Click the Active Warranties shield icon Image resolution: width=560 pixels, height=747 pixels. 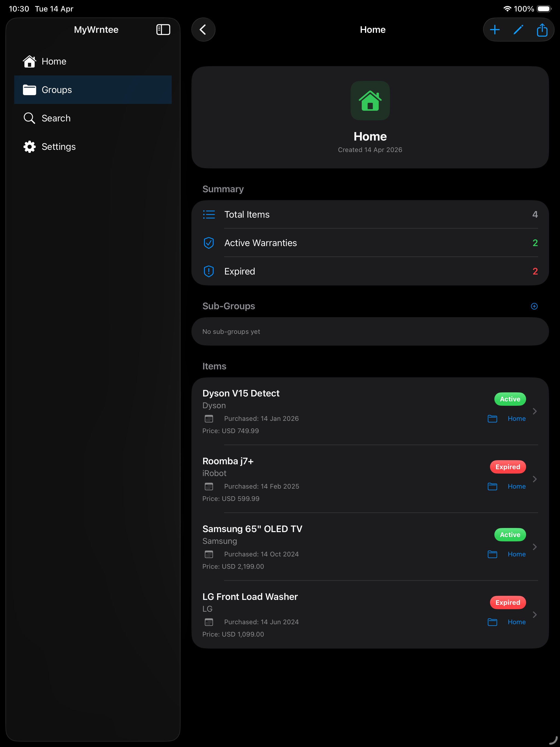[209, 243]
